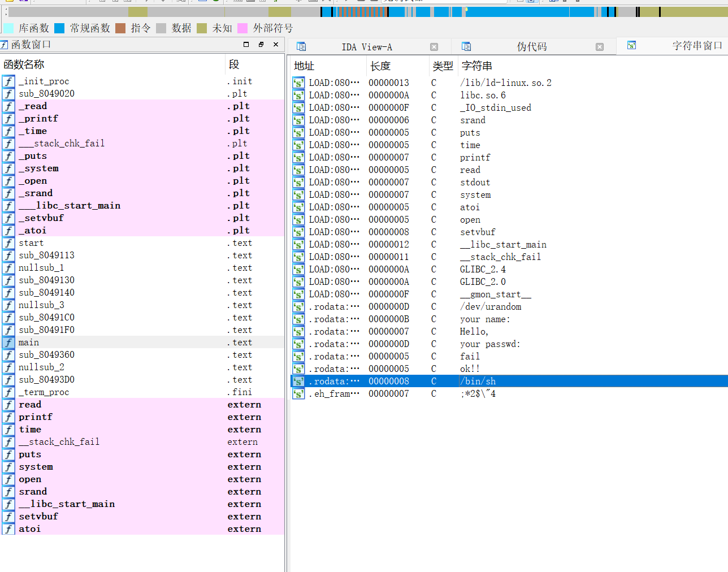This screenshot has width=728, height=572.
Task: Maximize the 函数窗口 panel
Action: 246,44
